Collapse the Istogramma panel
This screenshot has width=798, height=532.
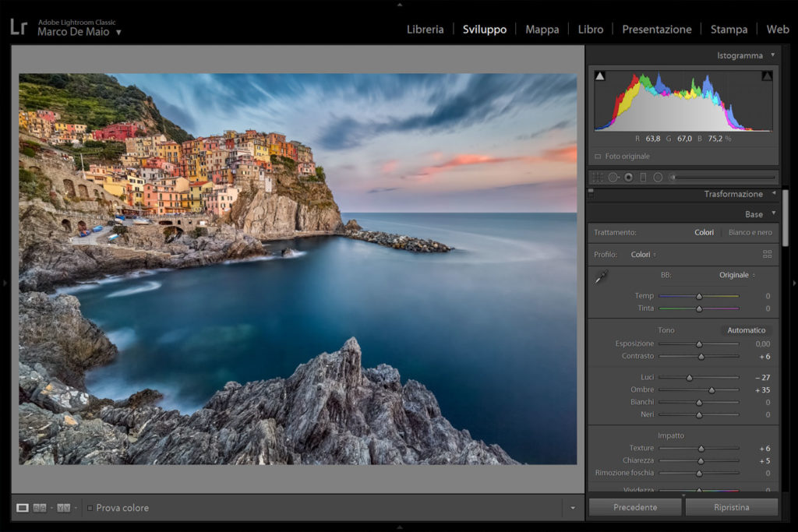[x=772, y=55]
